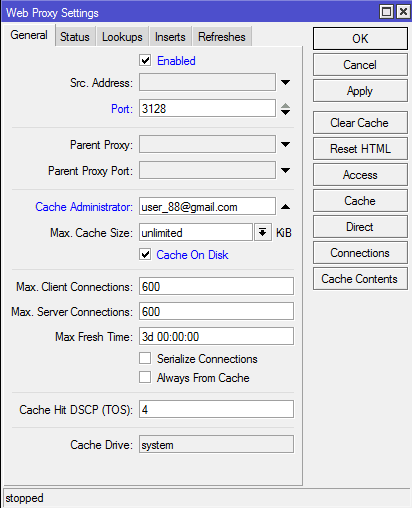
Task: Click the Max. Cache Size field
Action: pos(196,232)
